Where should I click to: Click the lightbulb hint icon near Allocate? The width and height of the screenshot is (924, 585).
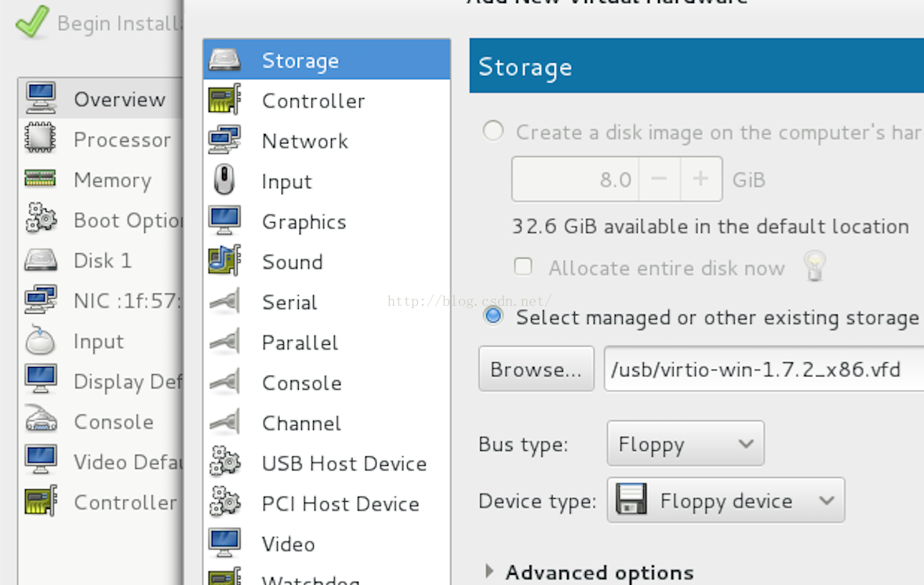point(814,267)
